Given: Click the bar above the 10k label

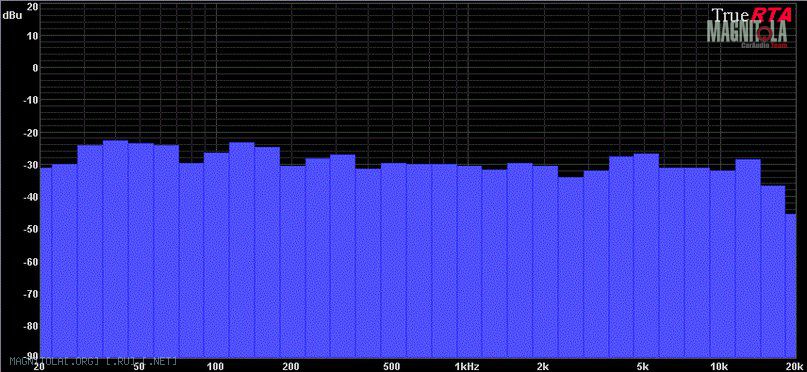Looking at the screenshot, I should 722,264.
